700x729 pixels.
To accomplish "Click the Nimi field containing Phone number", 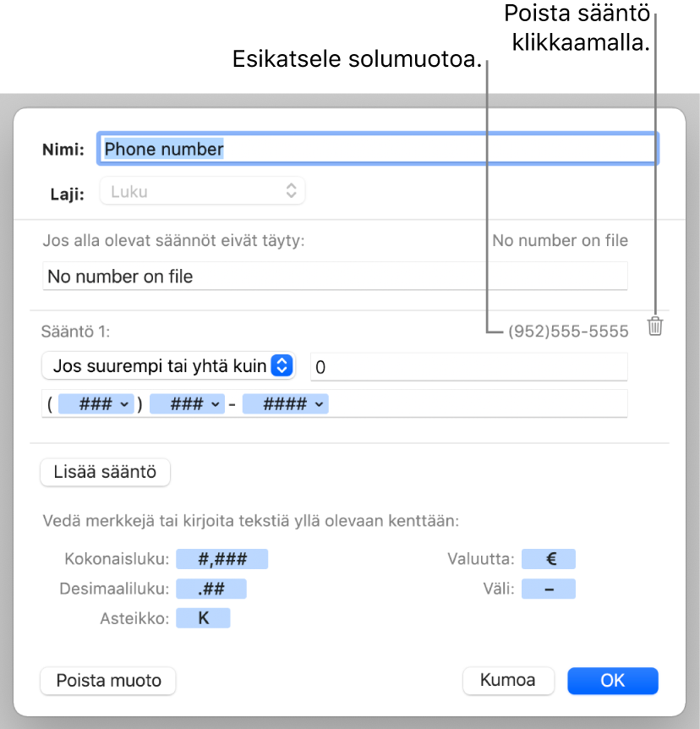I will click(378, 149).
